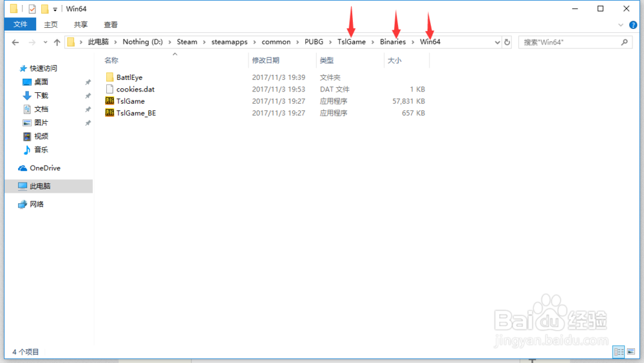Expand the ribbon with chevron

(x=621, y=25)
